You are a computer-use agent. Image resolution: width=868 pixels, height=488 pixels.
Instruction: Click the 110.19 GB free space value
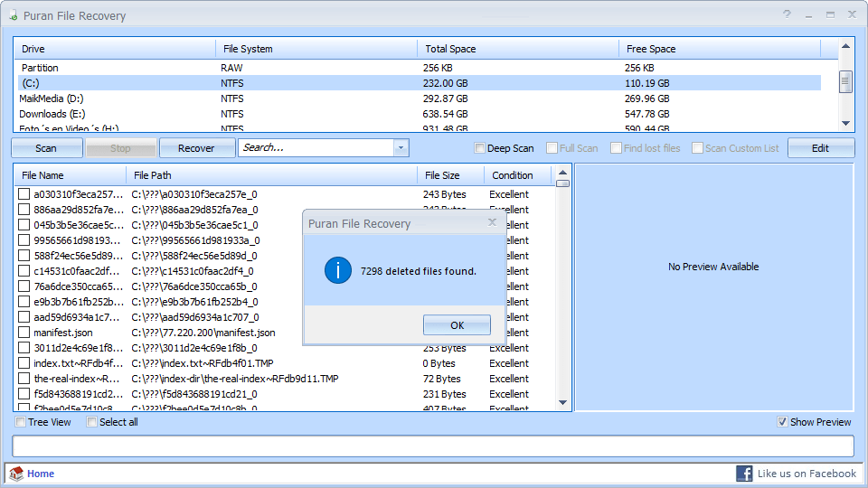(x=647, y=83)
